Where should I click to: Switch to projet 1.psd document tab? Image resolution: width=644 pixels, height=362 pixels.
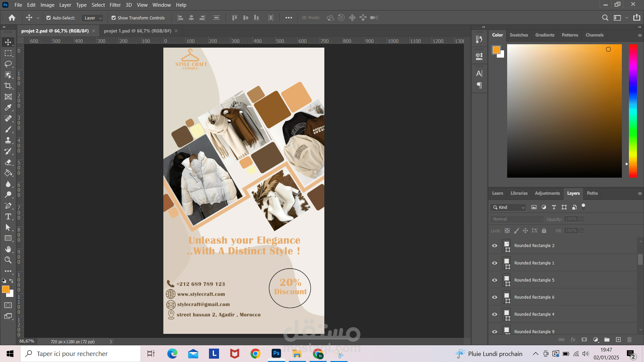pyautogui.click(x=138, y=31)
